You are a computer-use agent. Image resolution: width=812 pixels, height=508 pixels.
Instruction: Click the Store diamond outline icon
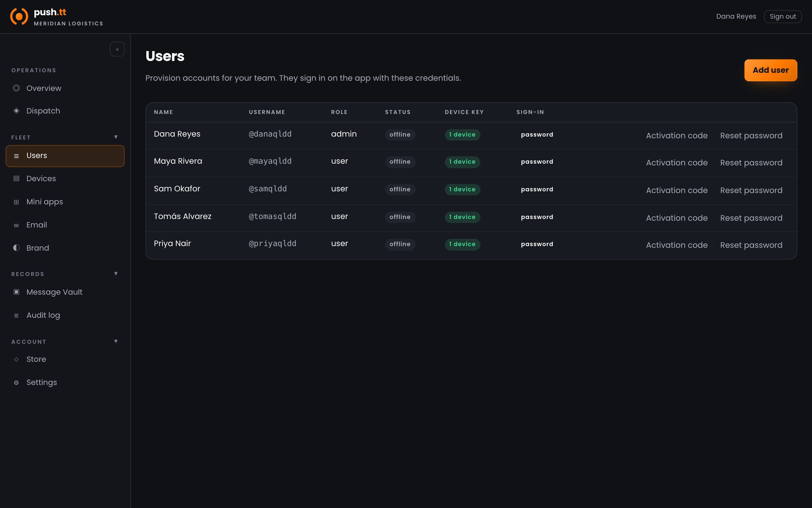click(16, 359)
